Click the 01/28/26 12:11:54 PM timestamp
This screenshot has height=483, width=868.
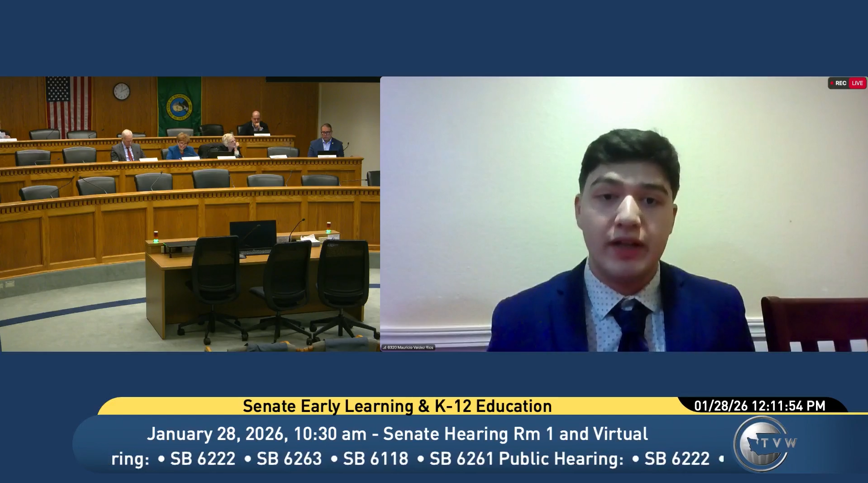click(760, 406)
